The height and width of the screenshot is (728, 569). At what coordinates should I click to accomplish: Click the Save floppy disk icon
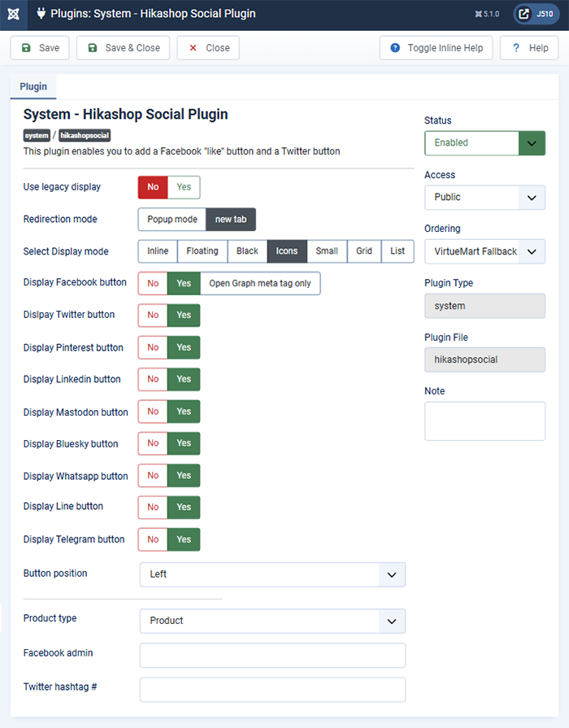pos(27,48)
